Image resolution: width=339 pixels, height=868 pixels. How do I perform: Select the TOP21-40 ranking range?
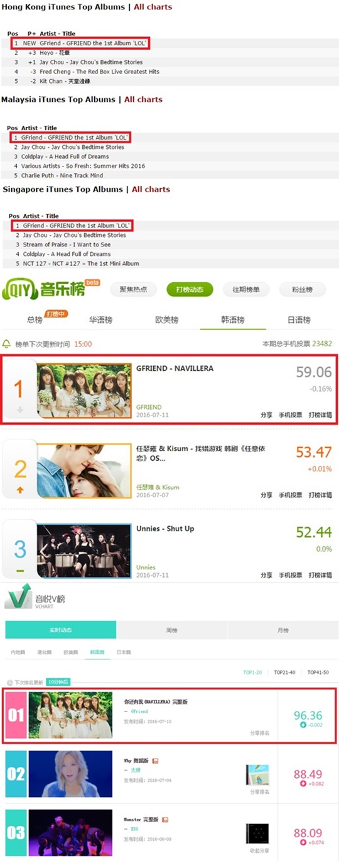pyautogui.click(x=285, y=672)
